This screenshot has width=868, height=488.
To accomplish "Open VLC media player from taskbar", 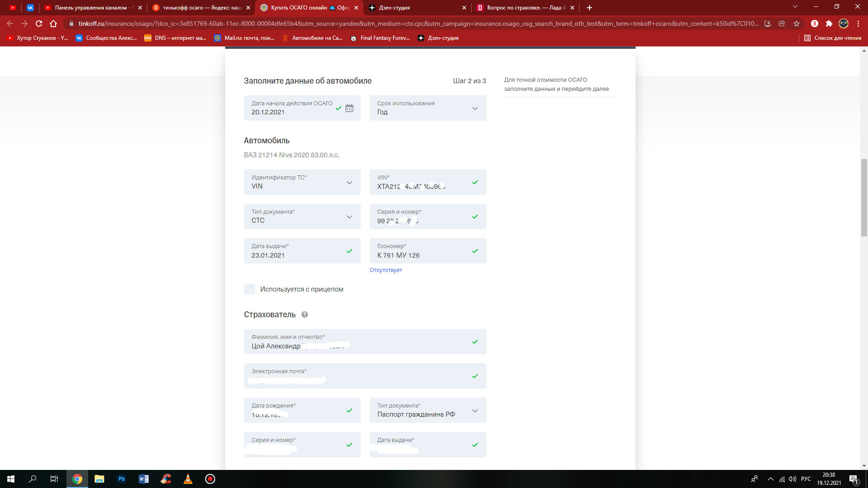I will click(188, 479).
